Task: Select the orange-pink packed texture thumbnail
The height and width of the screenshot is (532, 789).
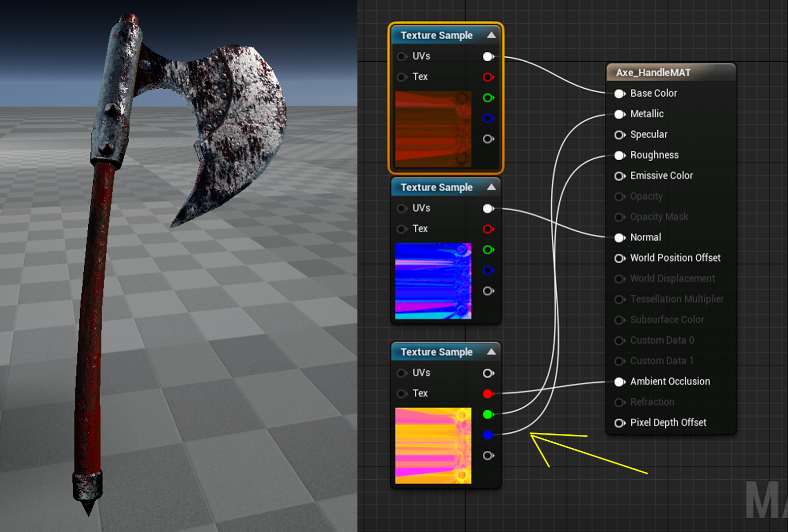Action: [x=433, y=446]
